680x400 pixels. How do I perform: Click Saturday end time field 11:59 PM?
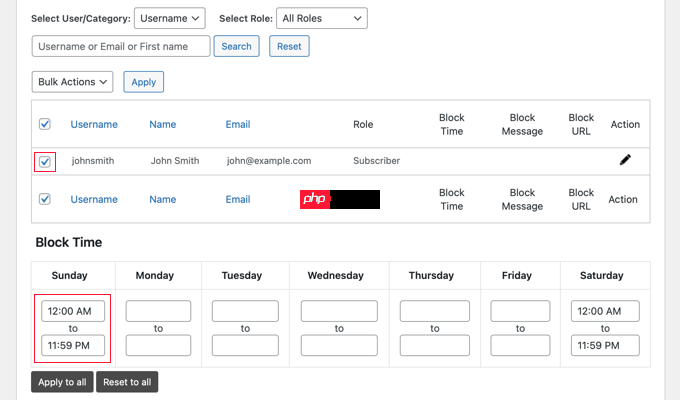605,346
